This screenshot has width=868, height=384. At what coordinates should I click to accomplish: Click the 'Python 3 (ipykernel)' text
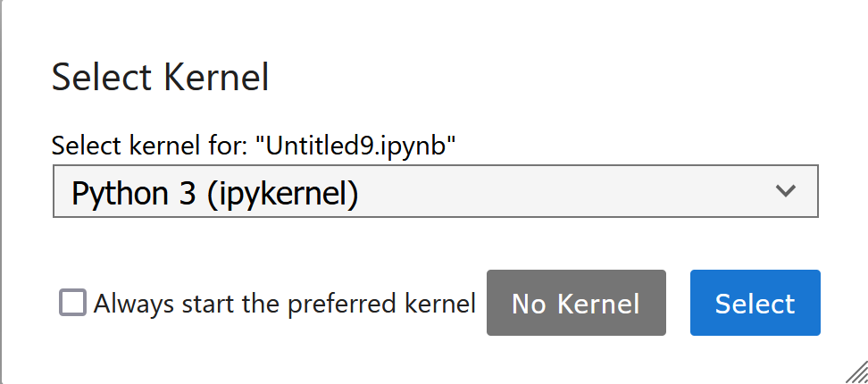[214, 192]
